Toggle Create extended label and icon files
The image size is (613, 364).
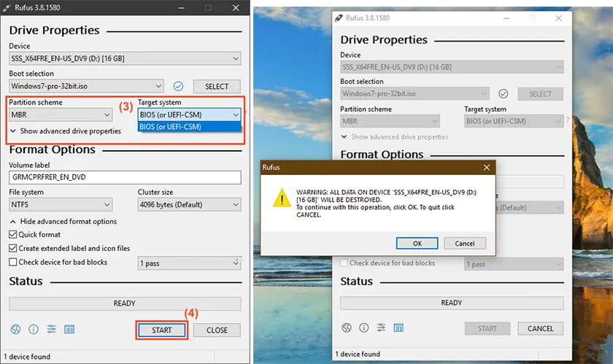[x=13, y=249]
